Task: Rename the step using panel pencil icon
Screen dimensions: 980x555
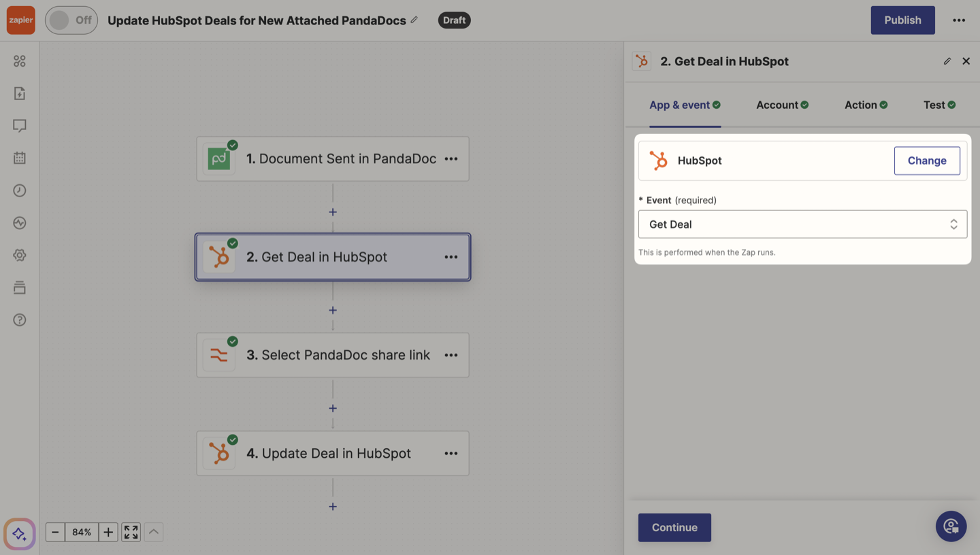Action: pyautogui.click(x=947, y=61)
